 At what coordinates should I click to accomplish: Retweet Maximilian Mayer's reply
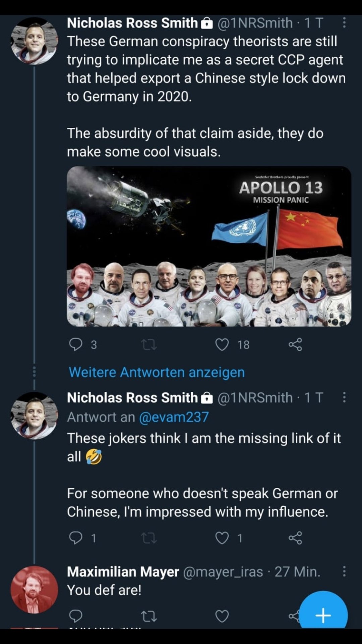[149, 616]
